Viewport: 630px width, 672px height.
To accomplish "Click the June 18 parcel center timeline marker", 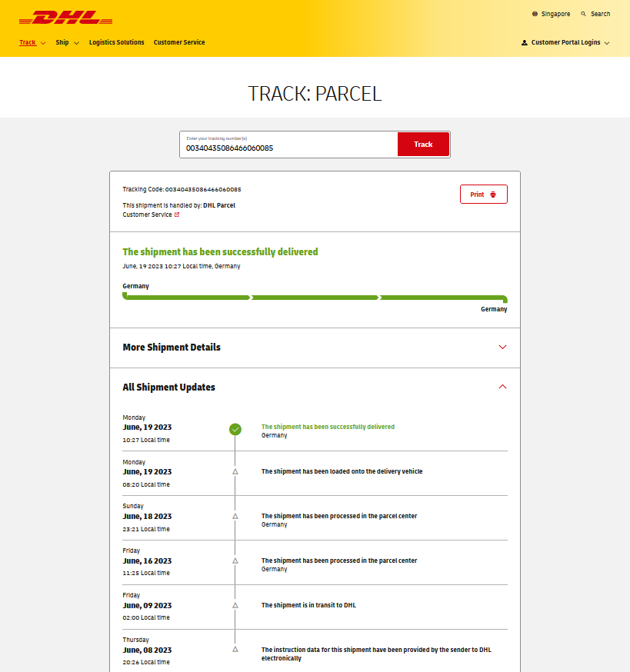I will point(235,516).
